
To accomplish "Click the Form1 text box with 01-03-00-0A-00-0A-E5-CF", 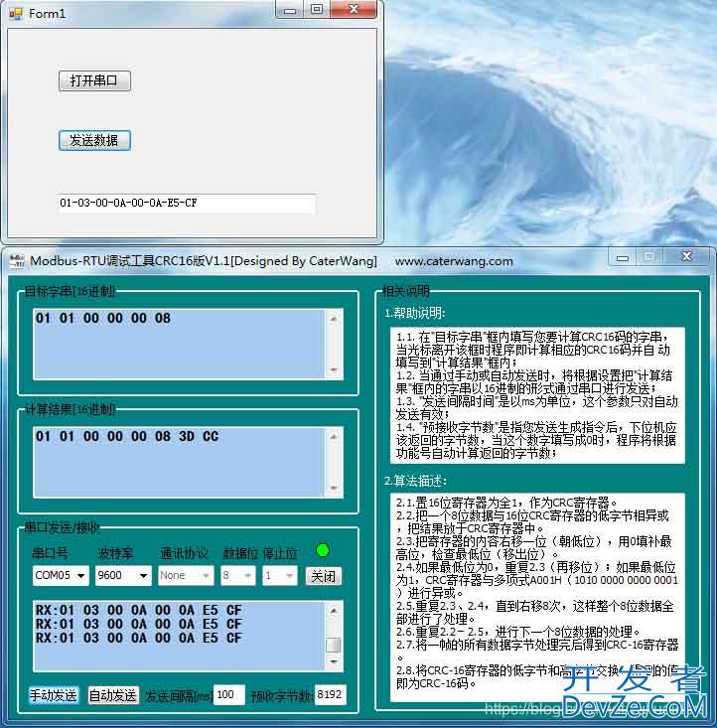I will coord(187,204).
